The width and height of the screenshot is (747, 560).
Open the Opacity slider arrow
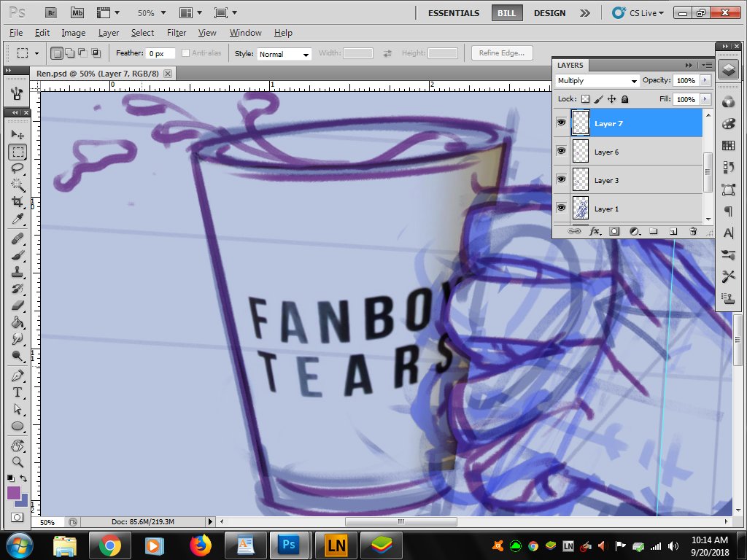(x=705, y=80)
